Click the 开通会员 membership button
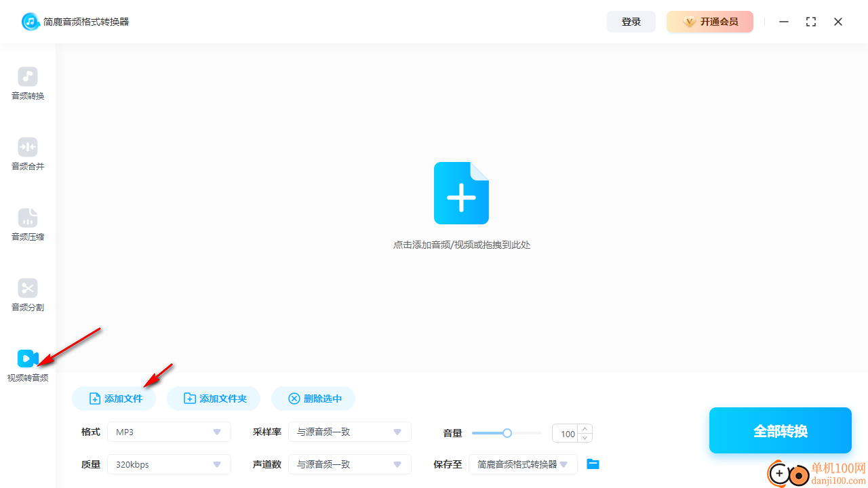The image size is (868, 488). click(x=710, y=22)
